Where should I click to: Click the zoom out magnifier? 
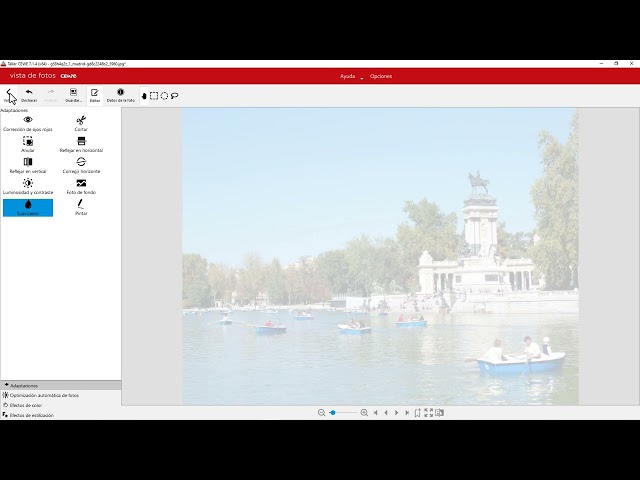[321, 413]
